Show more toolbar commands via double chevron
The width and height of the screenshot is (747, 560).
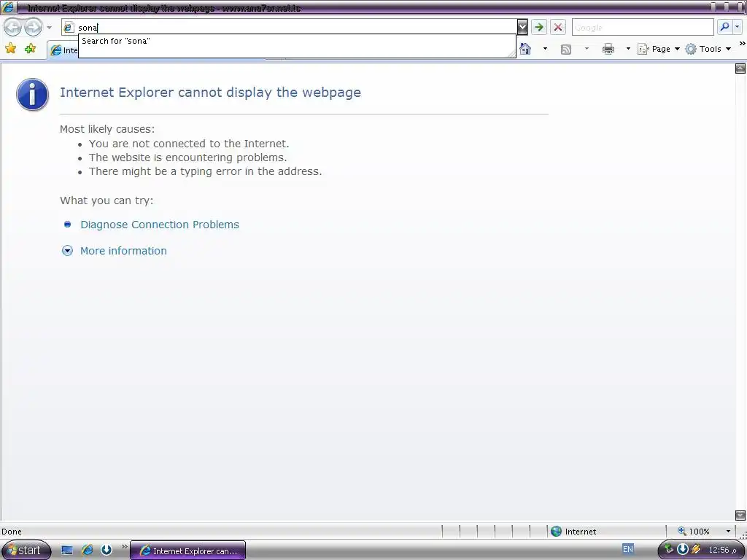pos(742,44)
